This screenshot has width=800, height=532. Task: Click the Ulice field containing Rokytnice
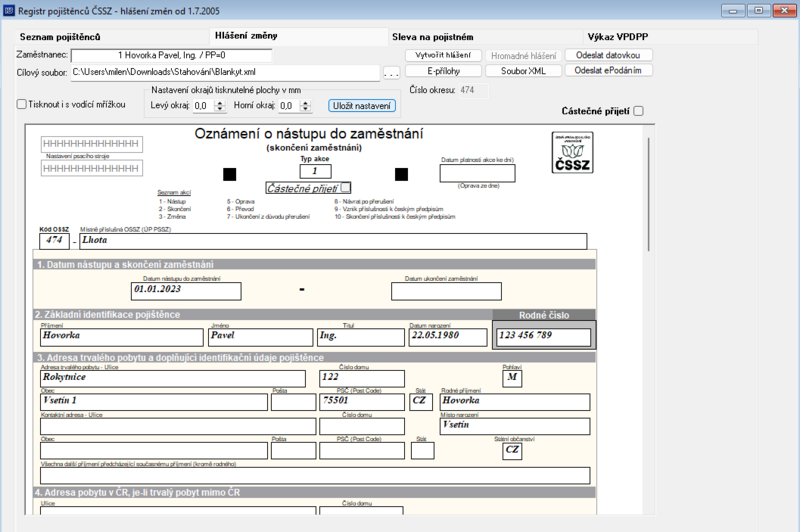click(172, 378)
